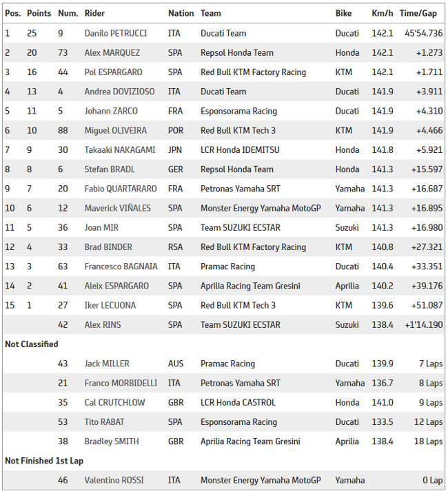Select Bradley SMITH rider name
The height and width of the screenshot is (491, 448).
[112, 441]
